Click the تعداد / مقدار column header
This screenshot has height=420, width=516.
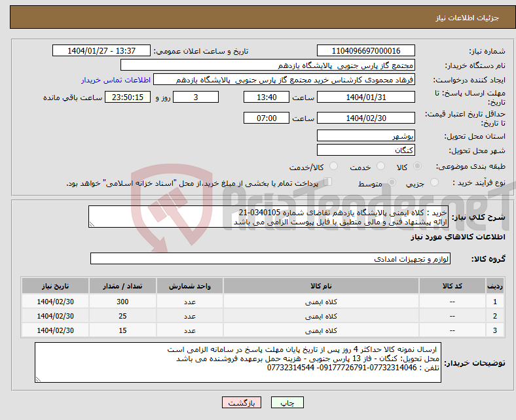pyautogui.click(x=122, y=286)
